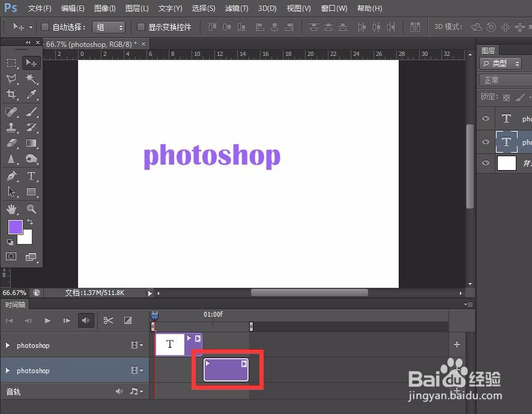
Task: Reset default foreground and background colors
Action: pos(10,242)
